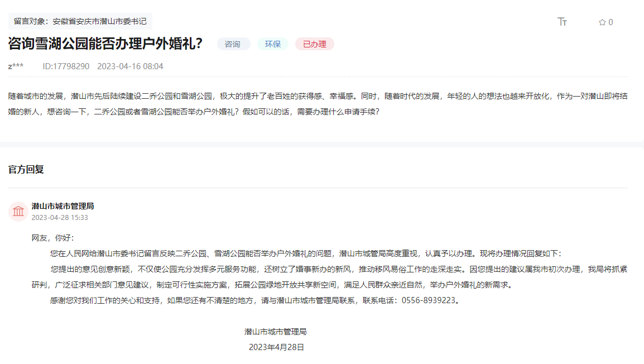Select the 环保 topic tag
This screenshot has width=644, height=364.
pos(273,44)
